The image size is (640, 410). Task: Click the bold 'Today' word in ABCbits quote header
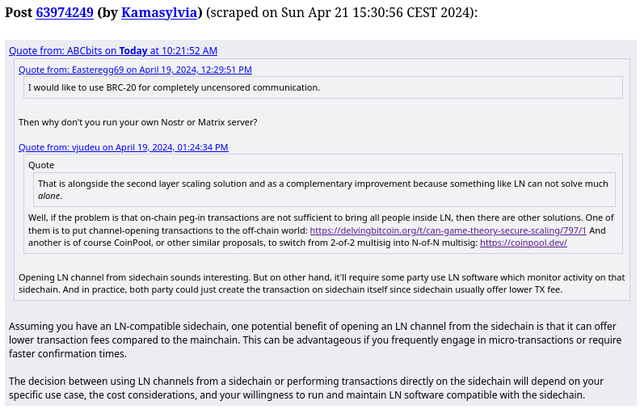click(x=133, y=51)
